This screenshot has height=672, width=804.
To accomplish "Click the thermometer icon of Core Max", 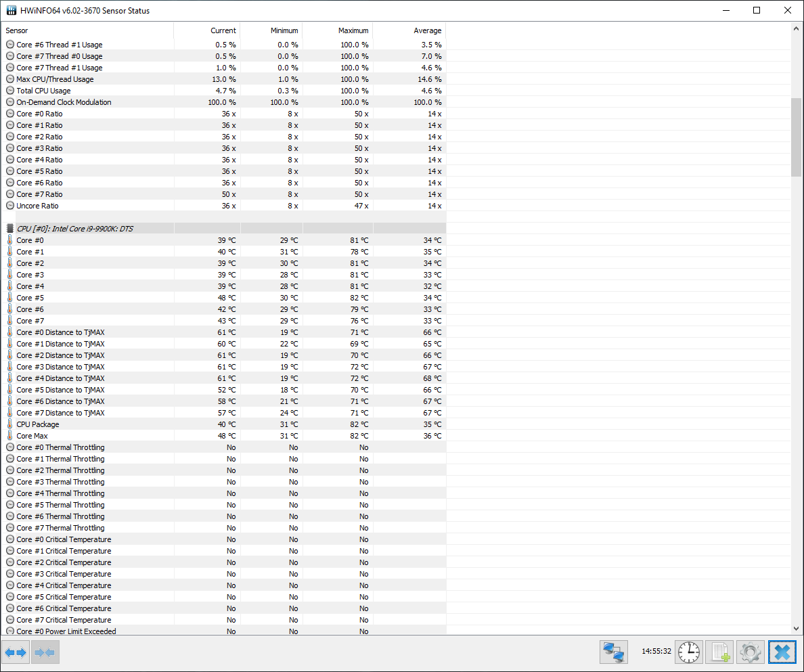I will tap(9, 436).
